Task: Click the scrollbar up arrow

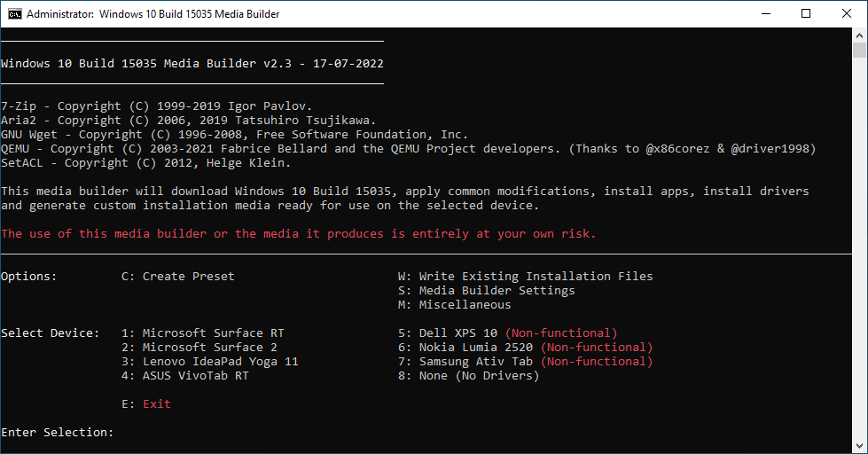Action: coord(859,36)
